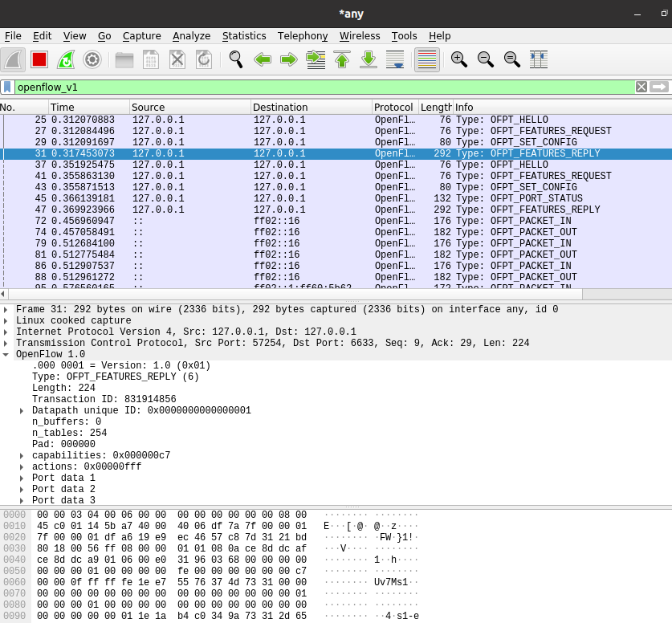
Task: Select packet 29 OFPT_SET_CONFIG row
Action: (336, 142)
